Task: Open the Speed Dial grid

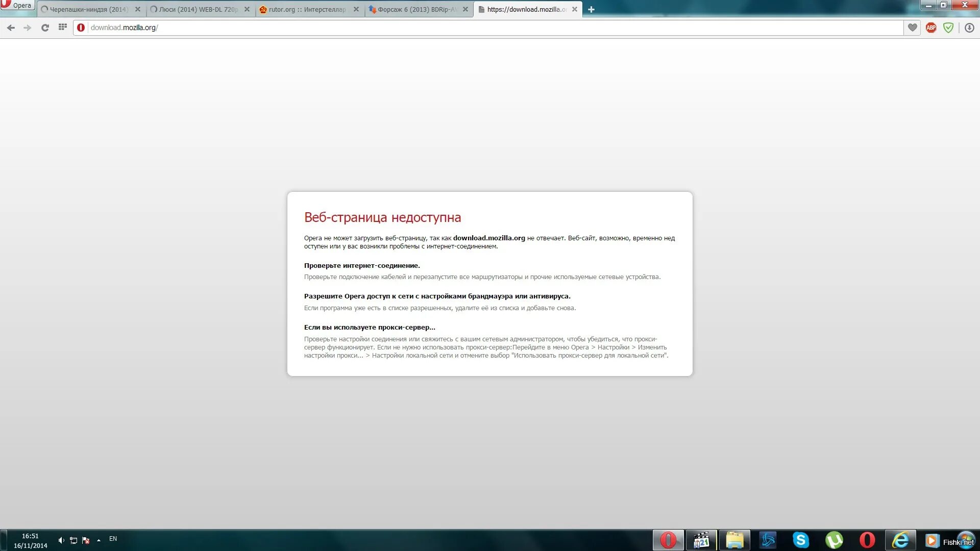Action: pos(63,27)
